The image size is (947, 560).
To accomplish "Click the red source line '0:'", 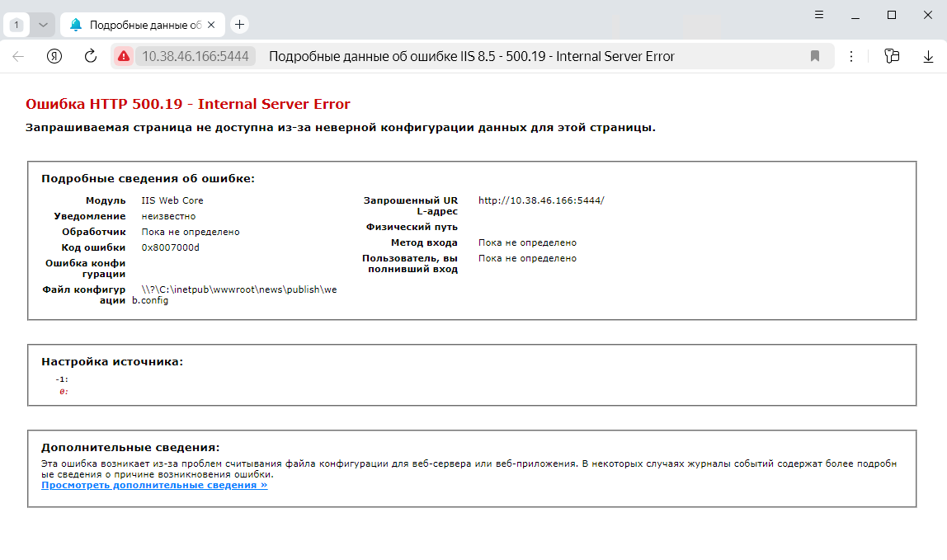I will [x=64, y=392].
